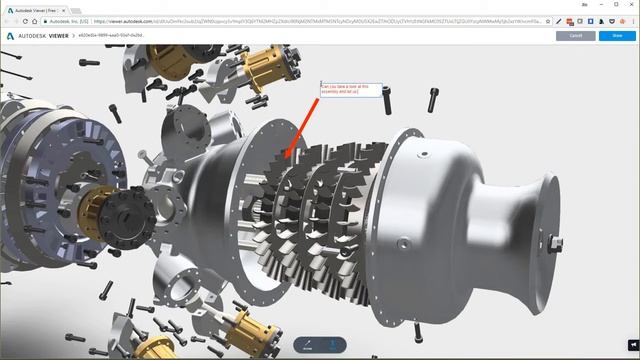This screenshot has width=640, height=360.
Task: Open the Pocket shield extension
Action: 612,21
